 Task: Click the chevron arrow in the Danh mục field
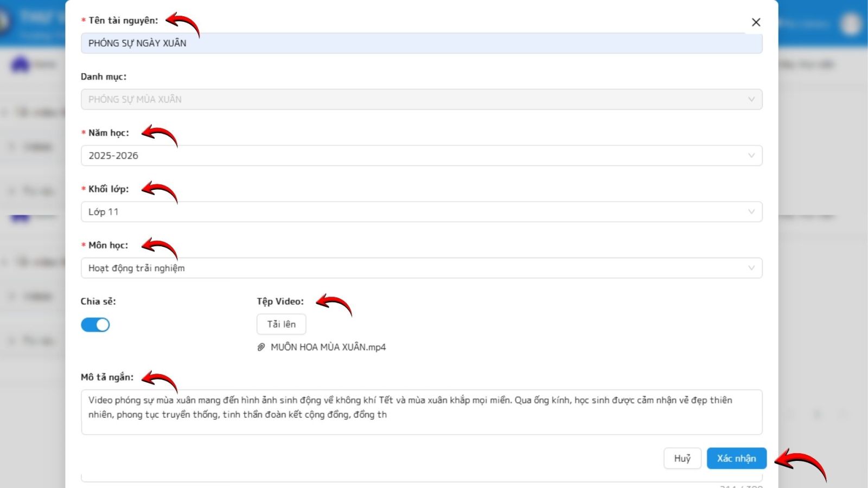[x=751, y=99]
